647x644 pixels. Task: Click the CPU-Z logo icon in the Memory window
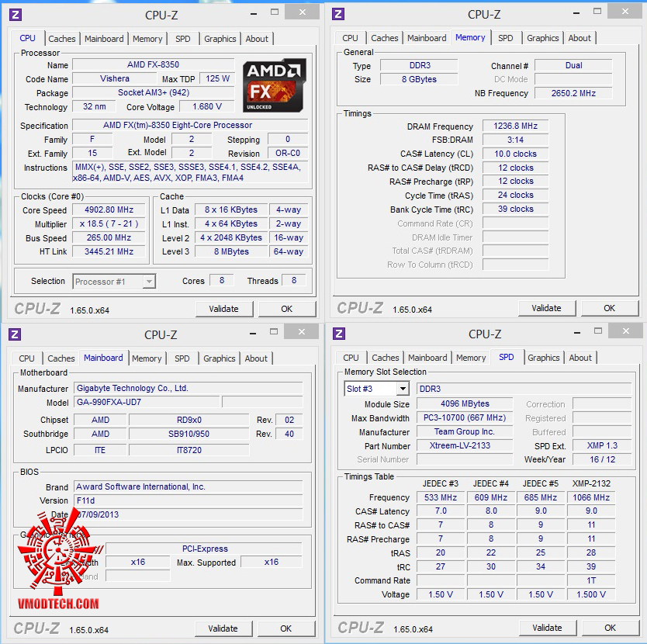tap(338, 14)
